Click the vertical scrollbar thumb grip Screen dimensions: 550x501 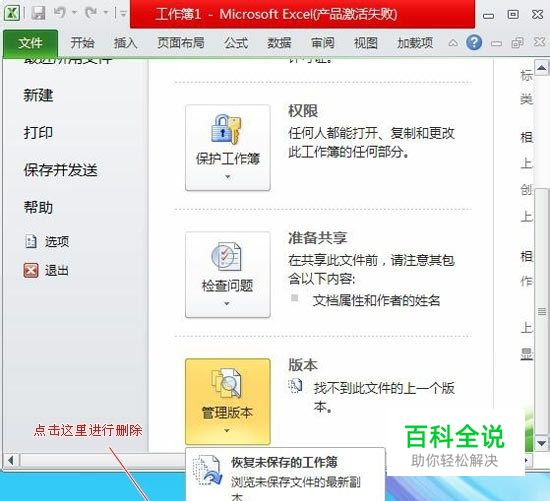click(542, 311)
